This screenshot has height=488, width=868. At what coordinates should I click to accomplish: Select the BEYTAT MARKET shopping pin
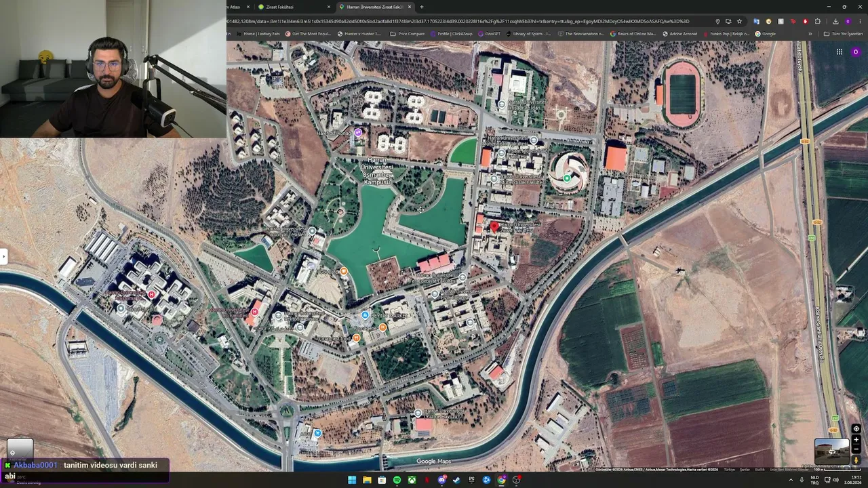coord(366,316)
